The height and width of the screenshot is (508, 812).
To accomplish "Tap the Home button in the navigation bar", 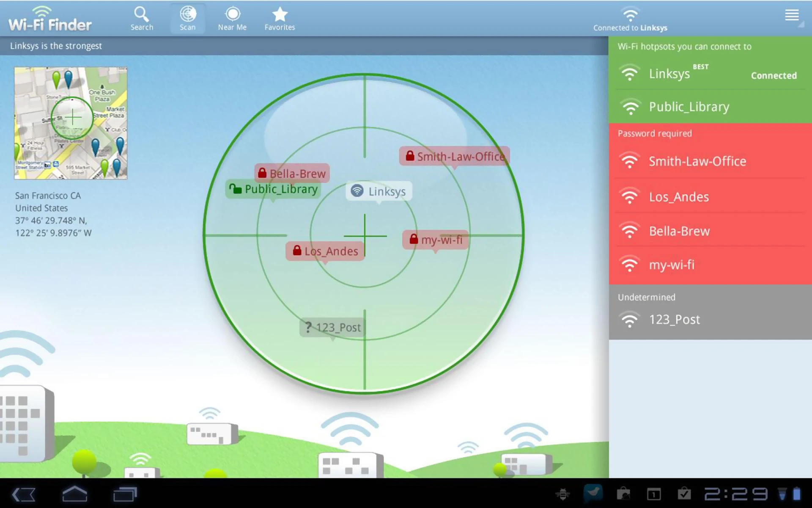I will point(74,494).
